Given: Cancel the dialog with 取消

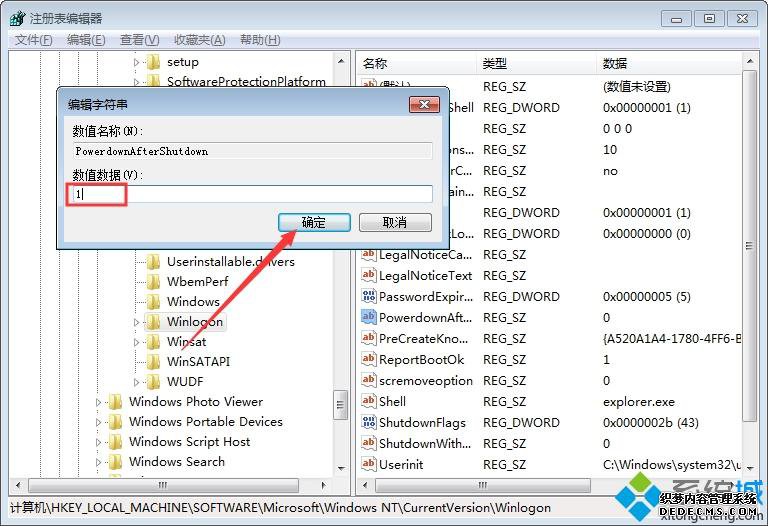Looking at the screenshot, I should click(x=395, y=222).
